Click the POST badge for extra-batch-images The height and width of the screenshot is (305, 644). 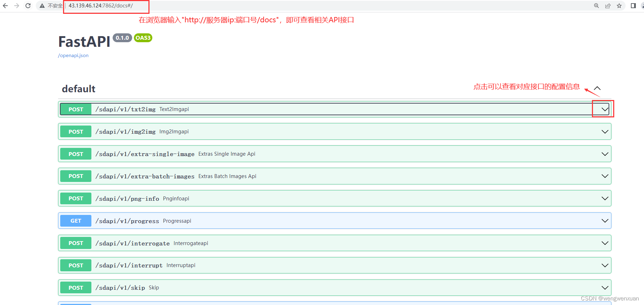tap(76, 176)
